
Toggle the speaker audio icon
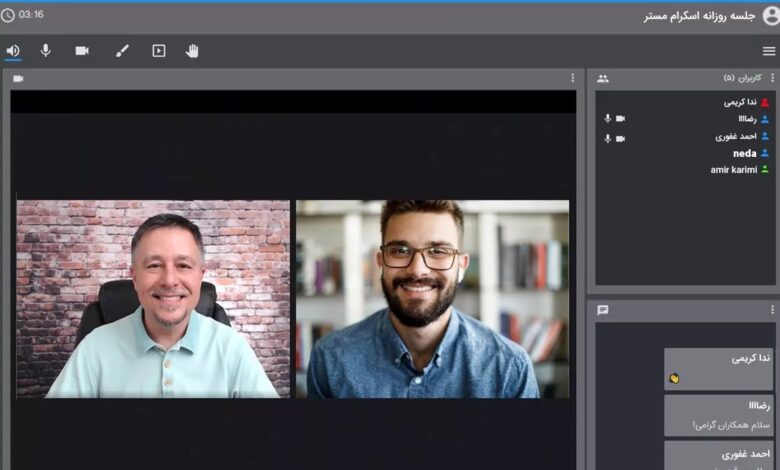click(x=13, y=51)
